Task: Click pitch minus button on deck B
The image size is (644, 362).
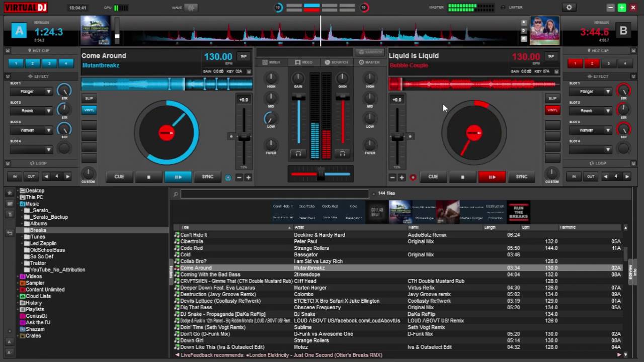Action: [x=392, y=177]
